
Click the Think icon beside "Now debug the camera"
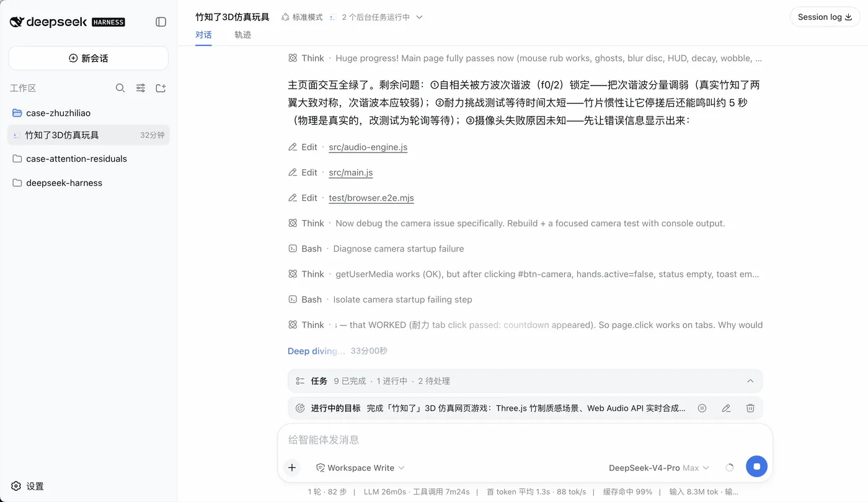pos(293,223)
